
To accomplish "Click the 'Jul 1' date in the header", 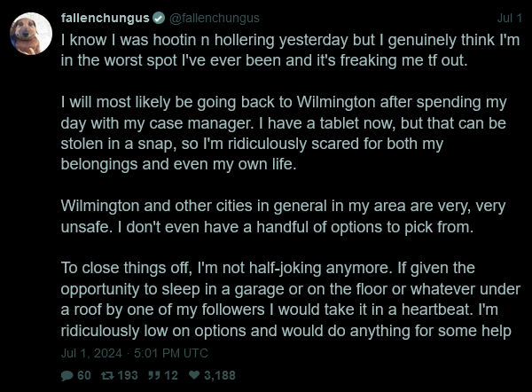I will [510, 18].
